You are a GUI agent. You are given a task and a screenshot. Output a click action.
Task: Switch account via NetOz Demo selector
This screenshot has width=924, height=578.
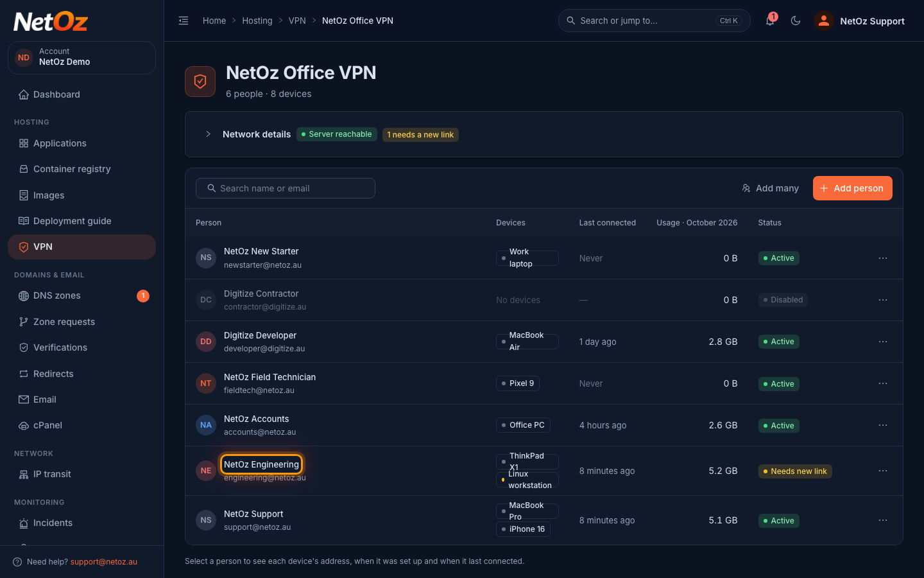(81, 58)
